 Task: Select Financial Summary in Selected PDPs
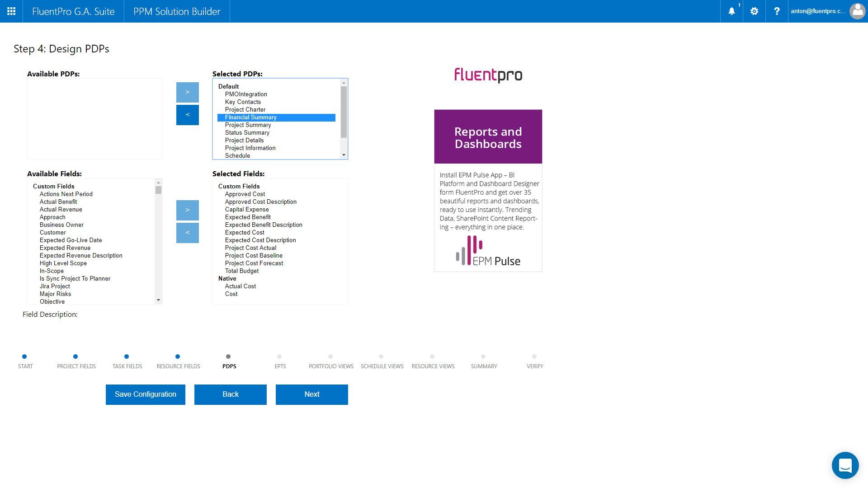(251, 117)
